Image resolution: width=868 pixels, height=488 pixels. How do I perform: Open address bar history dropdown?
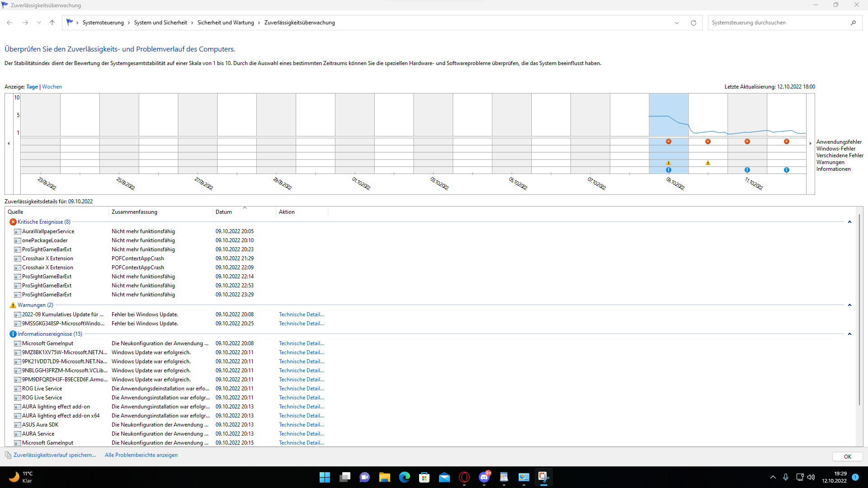click(677, 23)
